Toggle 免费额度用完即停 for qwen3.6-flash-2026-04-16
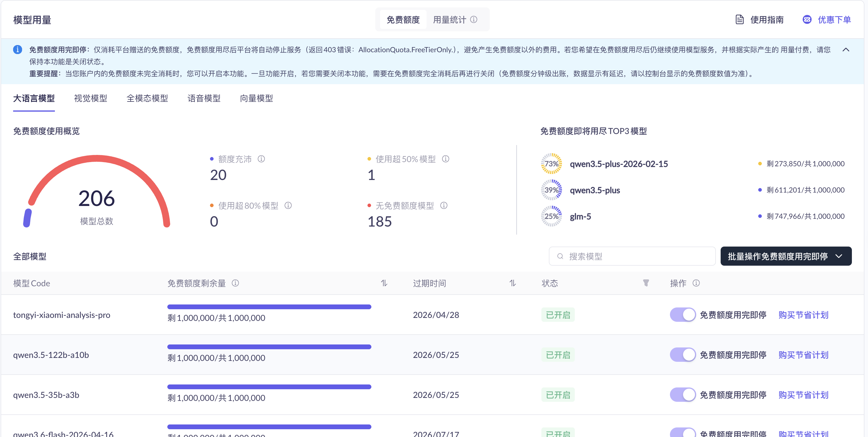The height and width of the screenshot is (437, 868). 683,433
